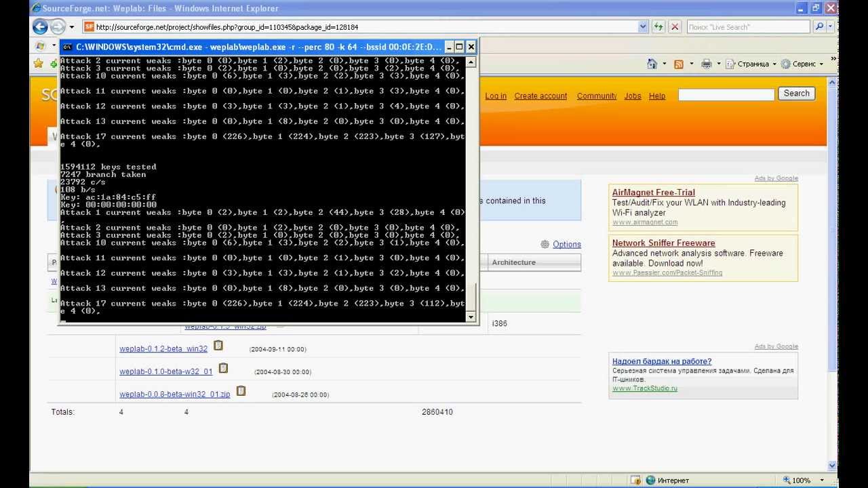
Task: Click the SourceForge search text field
Action: [726, 95]
